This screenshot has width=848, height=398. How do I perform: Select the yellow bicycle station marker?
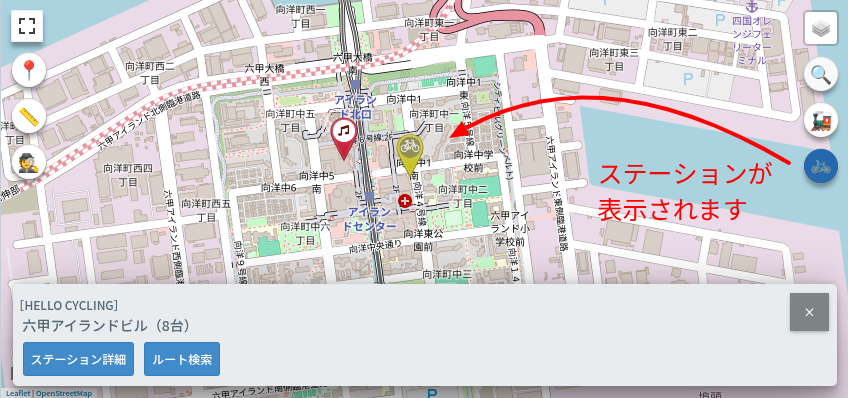point(410,154)
